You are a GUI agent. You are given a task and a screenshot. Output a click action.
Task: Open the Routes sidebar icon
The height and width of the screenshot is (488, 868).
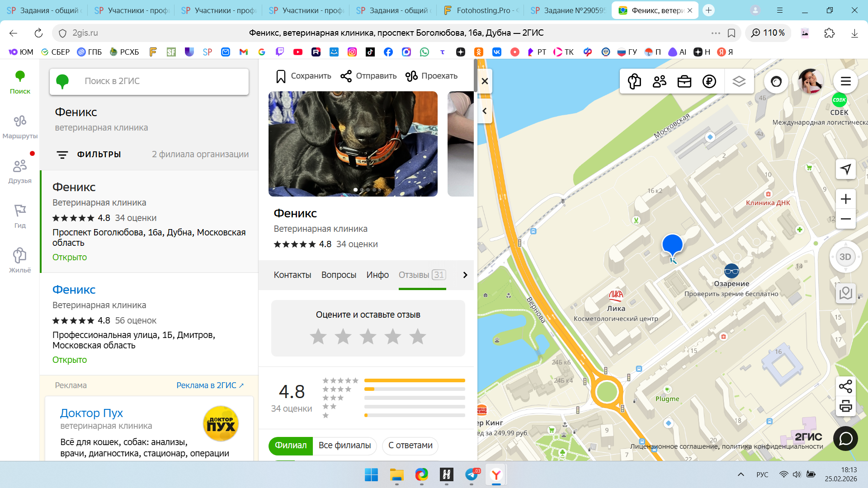20,126
